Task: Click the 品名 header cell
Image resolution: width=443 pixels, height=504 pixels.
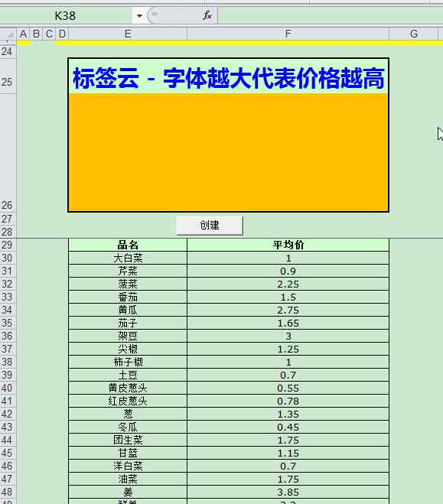Action: 128,245
